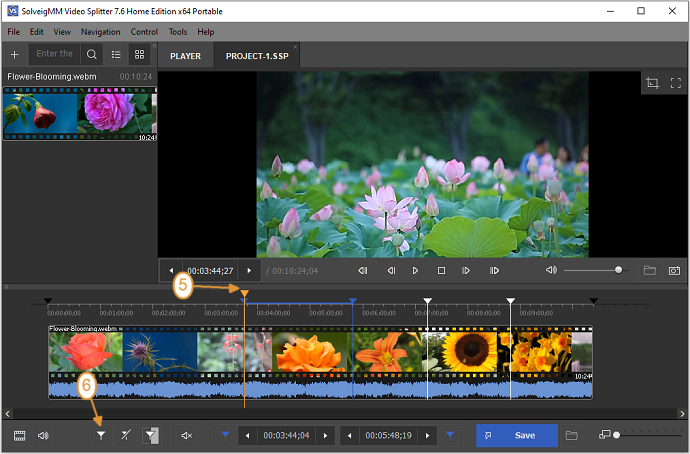Set the fragment end marker (right blue)
690x454 pixels.
tap(450, 436)
